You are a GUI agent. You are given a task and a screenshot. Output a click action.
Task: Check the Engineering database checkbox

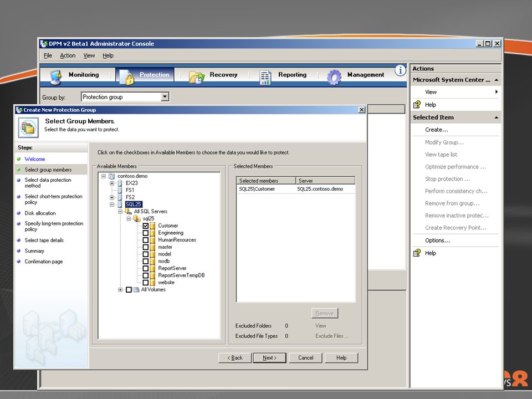point(146,233)
